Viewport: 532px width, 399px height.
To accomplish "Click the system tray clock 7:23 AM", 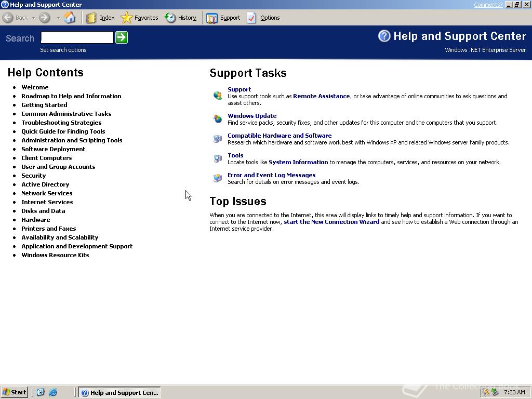I will [x=514, y=392].
